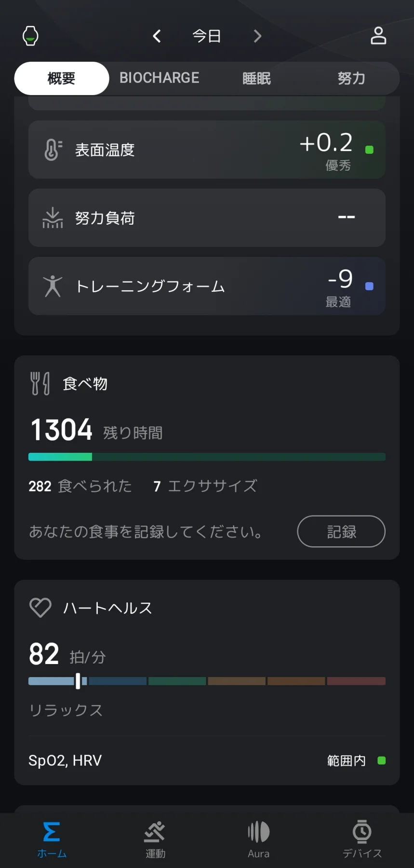
Task: Tap the fork and knife 食べ物 icon
Action: 40,383
